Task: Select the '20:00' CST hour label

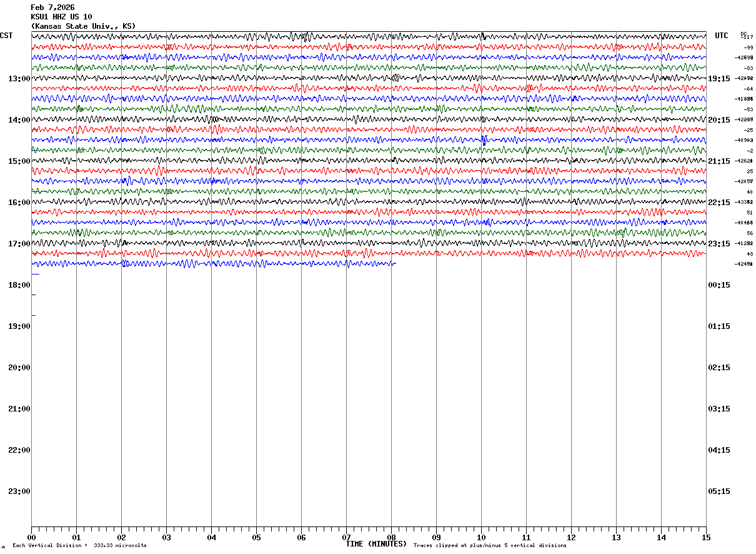Action: (19, 368)
